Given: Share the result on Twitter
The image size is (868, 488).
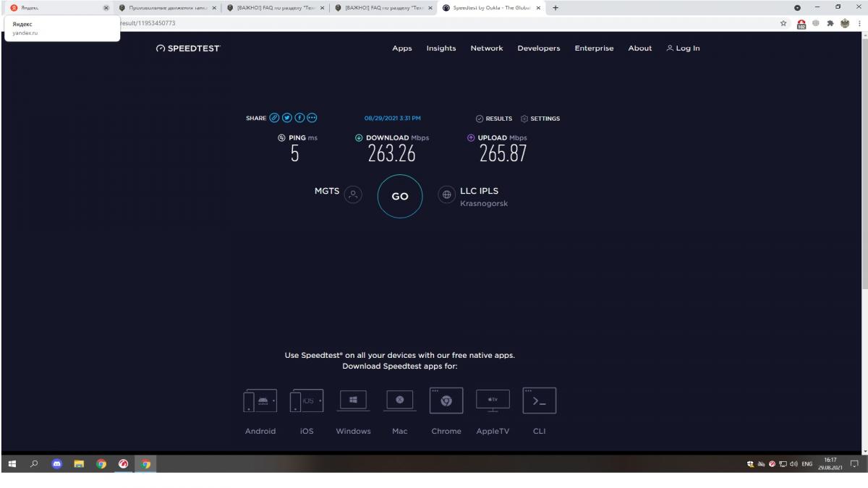Looking at the screenshot, I should click(x=287, y=118).
